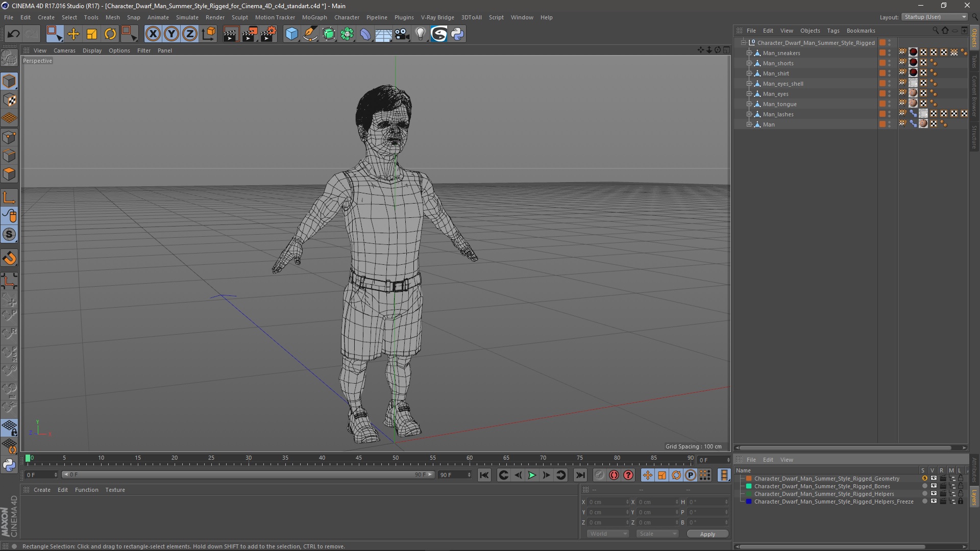The image size is (980, 551).
Task: Click the Python script icon in toolbar
Action: point(457,34)
